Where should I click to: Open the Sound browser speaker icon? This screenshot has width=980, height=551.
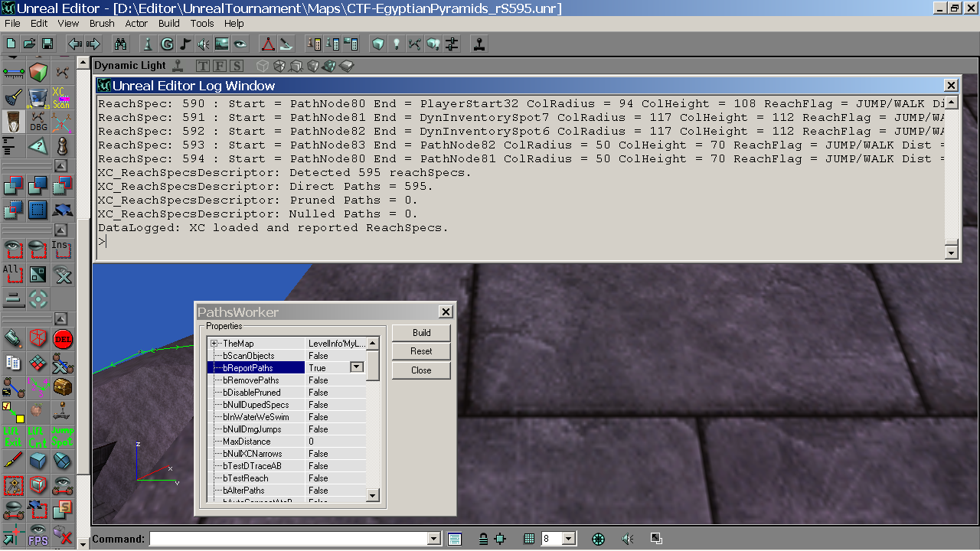(x=204, y=44)
